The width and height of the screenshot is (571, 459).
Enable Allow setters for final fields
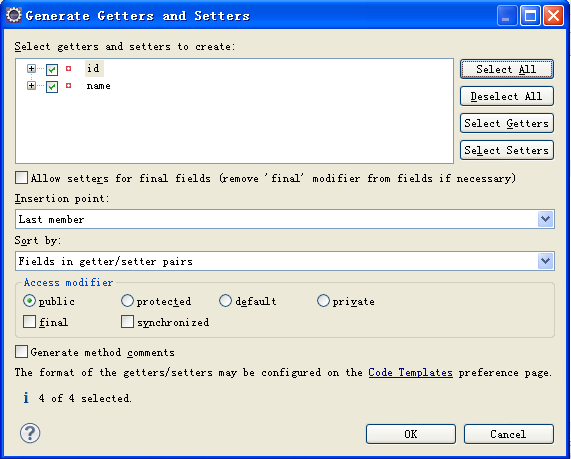point(21,178)
